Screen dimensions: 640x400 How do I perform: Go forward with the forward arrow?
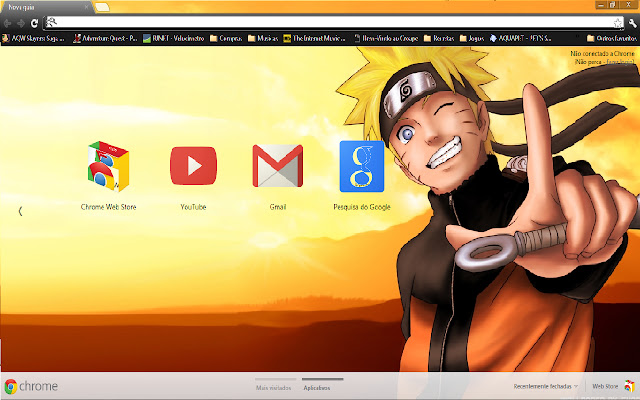click(x=21, y=23)
